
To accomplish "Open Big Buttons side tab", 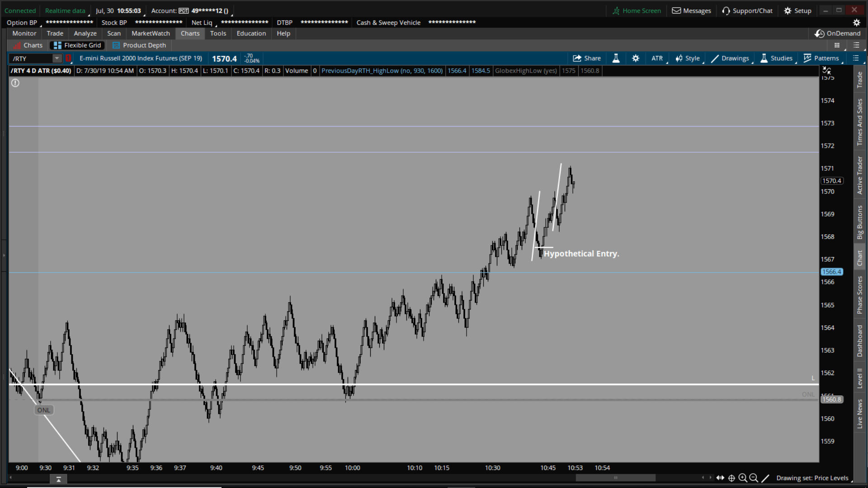I will [x=860, y=222].
